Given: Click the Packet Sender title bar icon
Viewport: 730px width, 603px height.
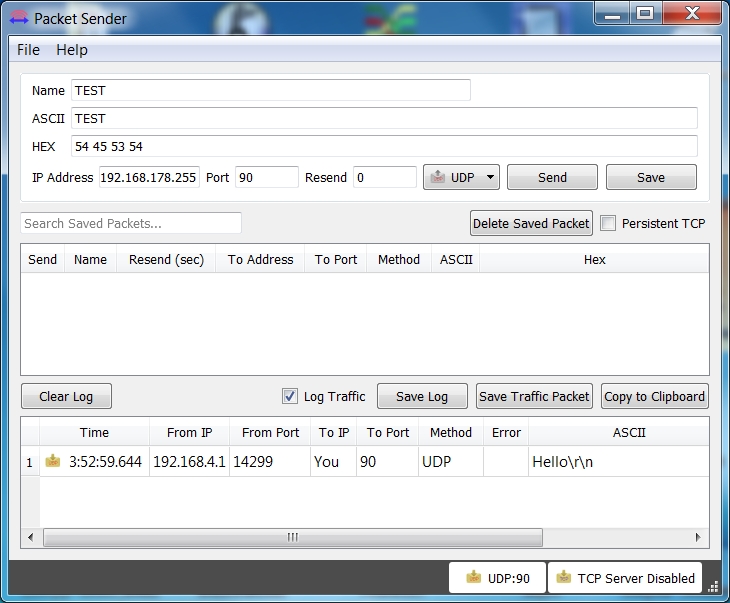Looking at the screenshot, I should pyautogui.click(x=19, y=18).
